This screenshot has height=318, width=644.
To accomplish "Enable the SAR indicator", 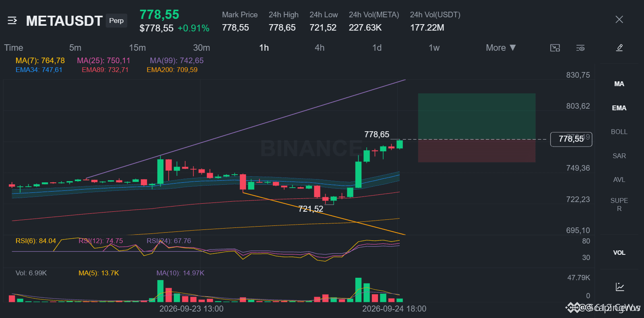I will click(x=619, y=156).
